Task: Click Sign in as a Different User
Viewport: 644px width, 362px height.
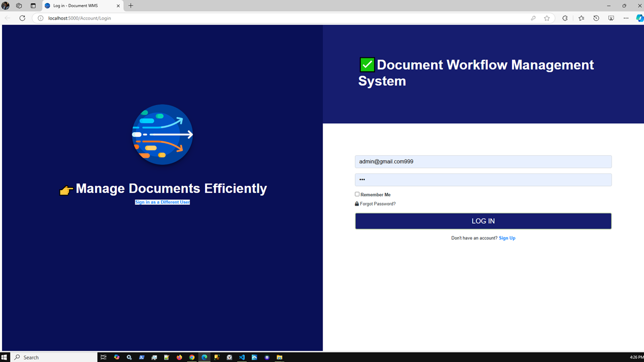Action: tap(162, 202)
